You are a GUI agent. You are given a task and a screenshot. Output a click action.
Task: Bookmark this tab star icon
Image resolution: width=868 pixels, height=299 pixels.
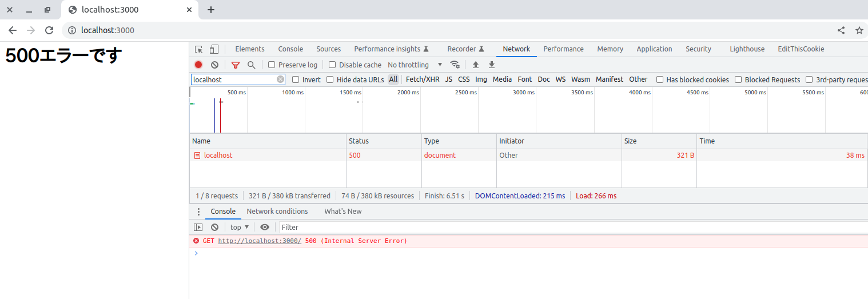[859, 30]
